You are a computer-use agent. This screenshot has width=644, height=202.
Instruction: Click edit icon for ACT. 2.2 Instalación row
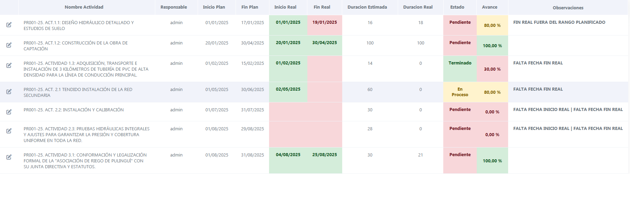[9, 112]
